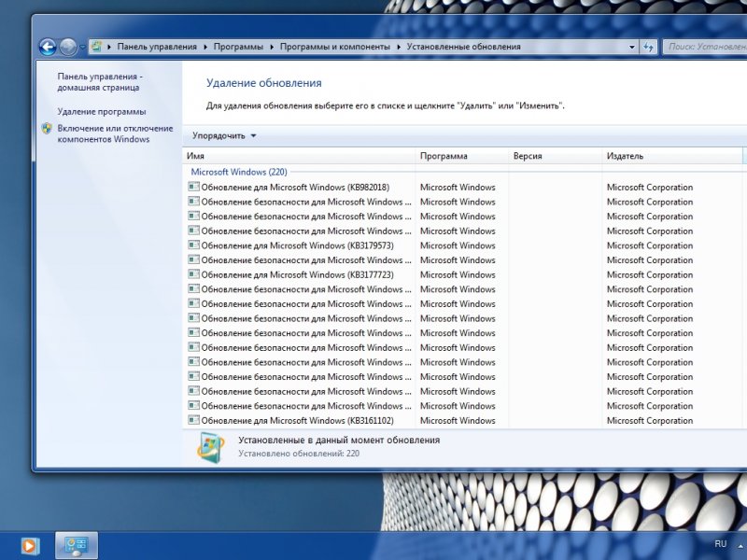Click 'Установлено обновлений: 220' status text
Image resolution: width=747 pixels, height=560 pixels.
click(299, 454)
